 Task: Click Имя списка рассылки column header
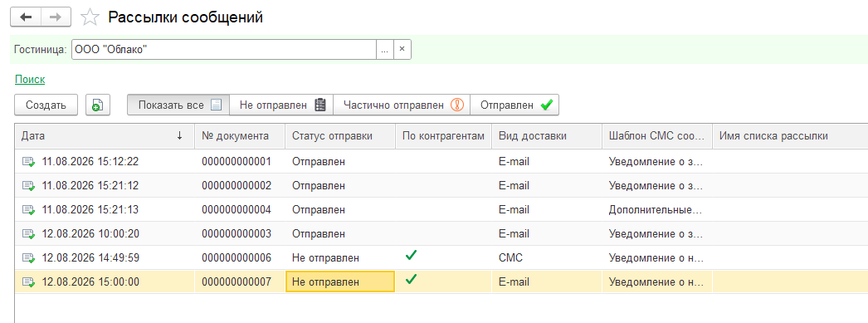click(790, 136)
